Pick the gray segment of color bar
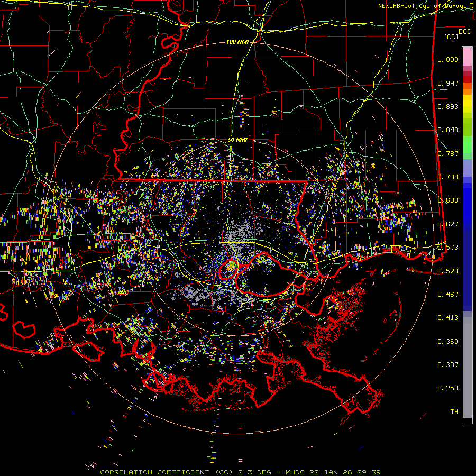 click(x=467, y=368)
